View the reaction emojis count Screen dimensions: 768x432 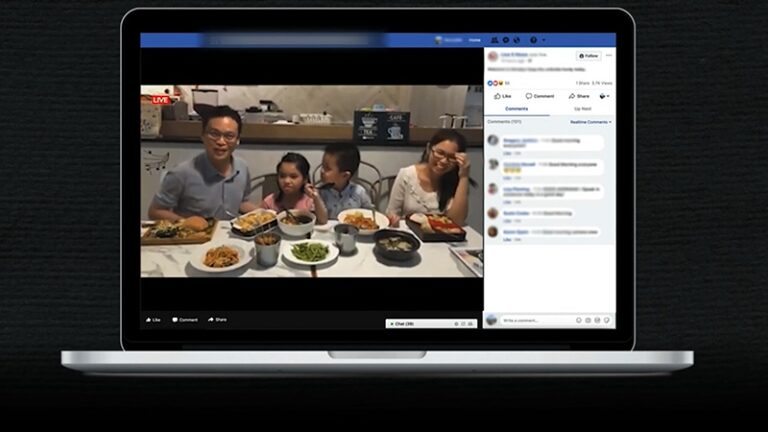coord(498,83)
